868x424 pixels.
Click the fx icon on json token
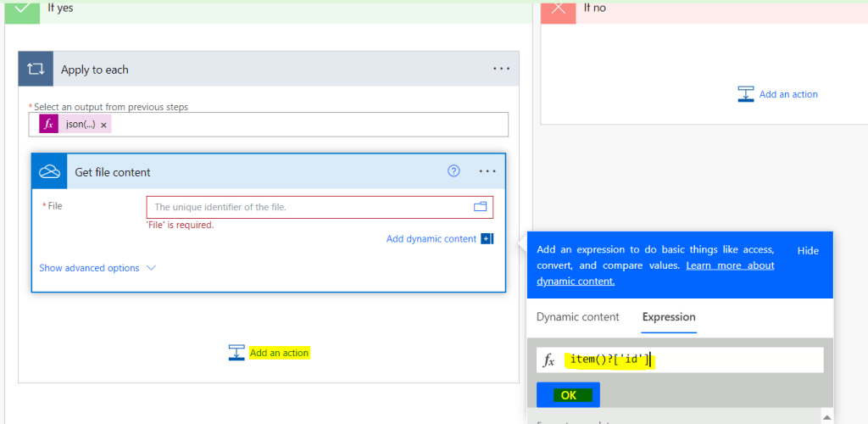[48, 125]
